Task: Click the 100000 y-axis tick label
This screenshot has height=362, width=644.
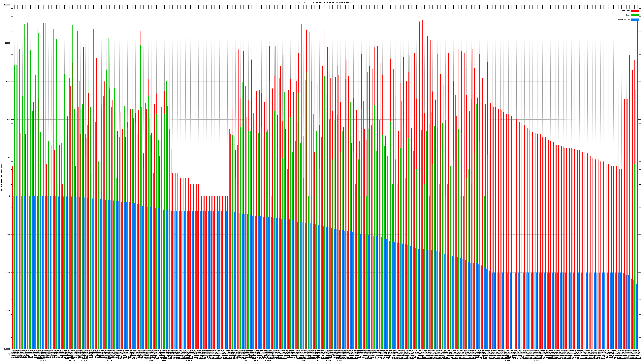Action: 7,5
